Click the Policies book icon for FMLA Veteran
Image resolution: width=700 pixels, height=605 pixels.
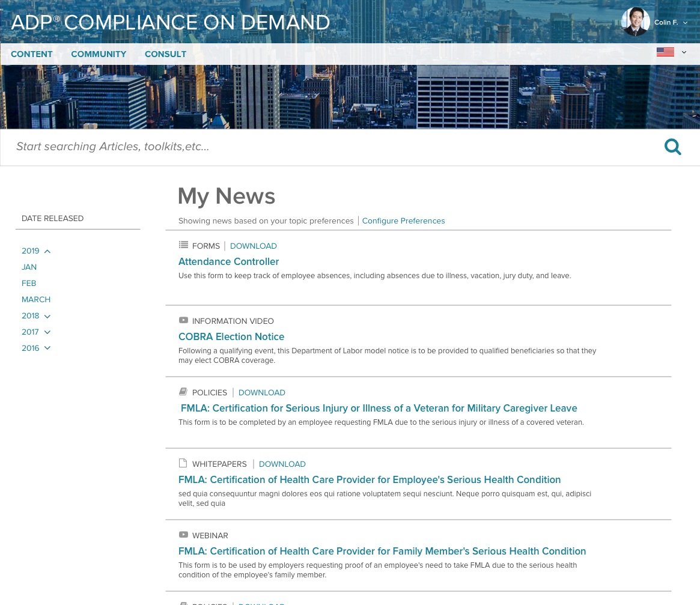point(183,392)
